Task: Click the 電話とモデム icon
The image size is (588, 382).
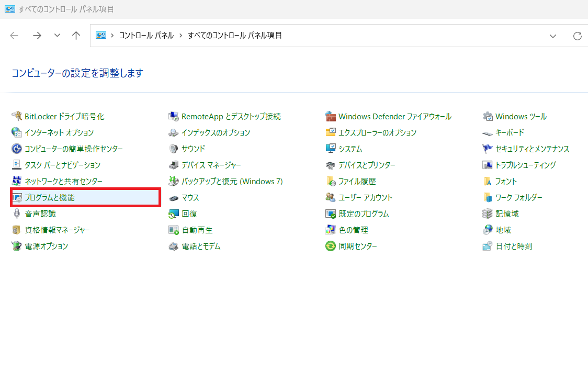Action: point(173,246)
